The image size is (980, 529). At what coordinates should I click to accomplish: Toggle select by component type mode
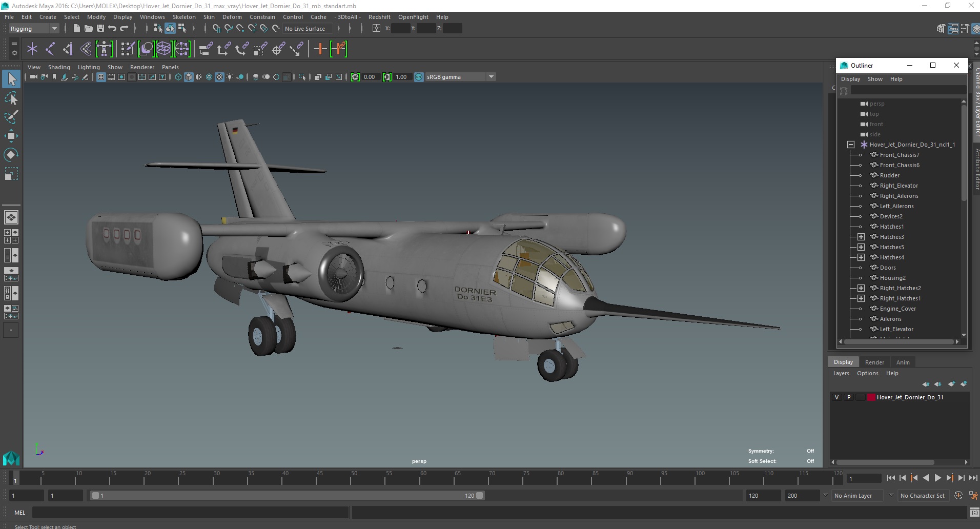coord(182,29)
